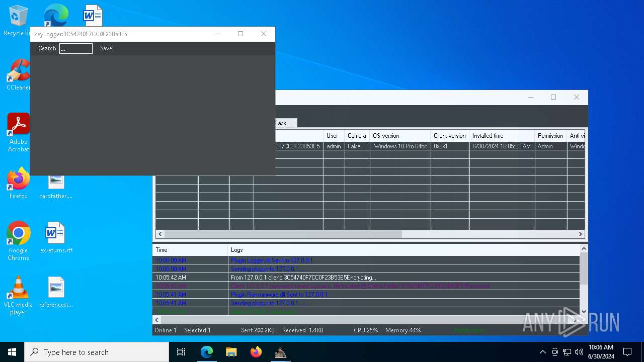Screen dimensions: 644x362
Task: Click the Permission column header
Action: coord(551,136)
